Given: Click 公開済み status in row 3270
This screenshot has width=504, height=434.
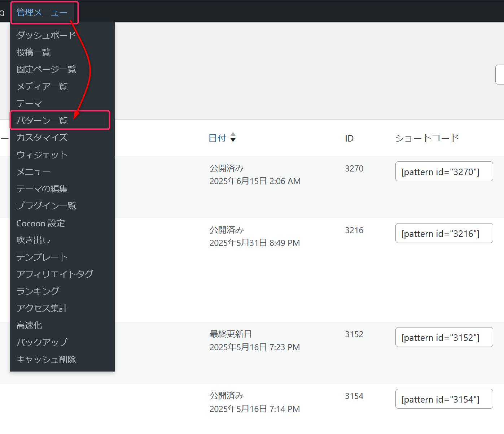Looking at the screenshot, I should [x=227, y=168].
